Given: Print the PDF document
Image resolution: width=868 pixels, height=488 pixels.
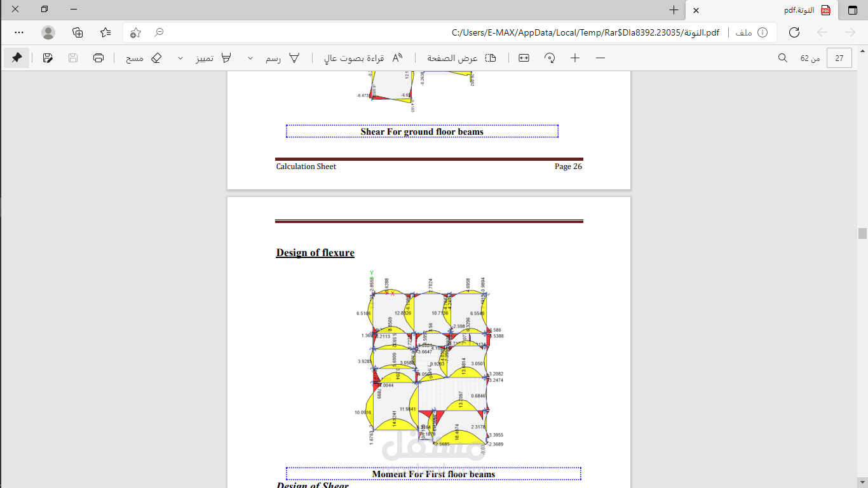Looking at the screenshot, I should coord(98,58).
